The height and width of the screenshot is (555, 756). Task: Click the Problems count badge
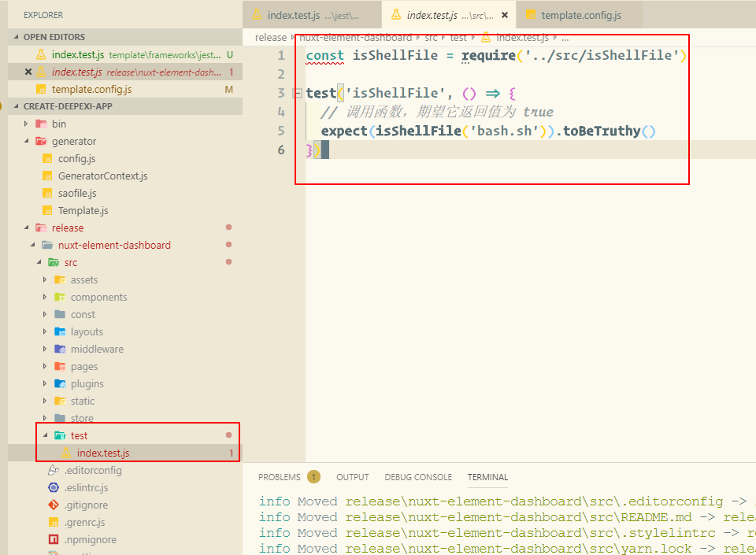pyautogui.click(x=313, y=477)
